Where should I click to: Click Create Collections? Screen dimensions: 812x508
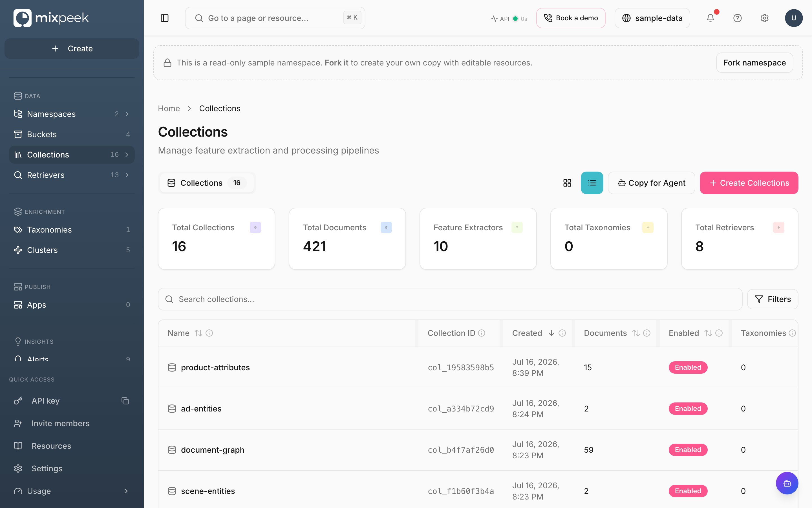749,183
